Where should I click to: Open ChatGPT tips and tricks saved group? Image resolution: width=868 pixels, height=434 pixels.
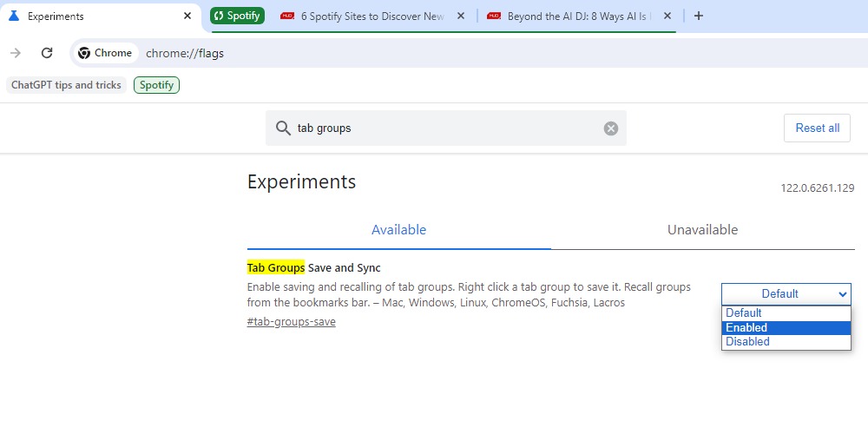pos(67,85)
